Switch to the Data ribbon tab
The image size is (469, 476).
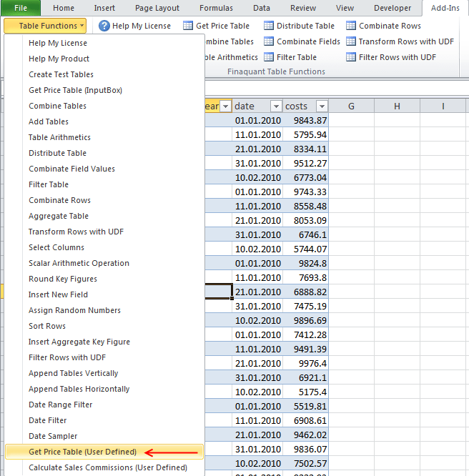click(262, 8)
